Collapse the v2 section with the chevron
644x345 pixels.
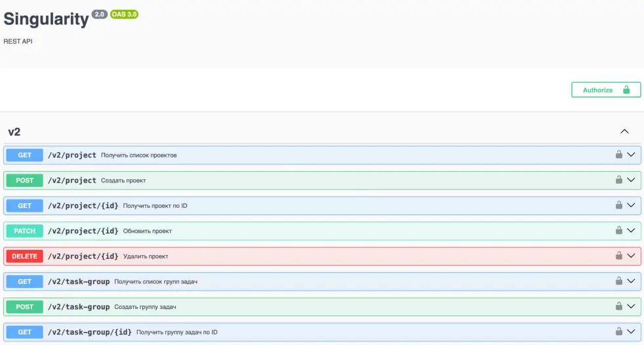tap(624, 131)
